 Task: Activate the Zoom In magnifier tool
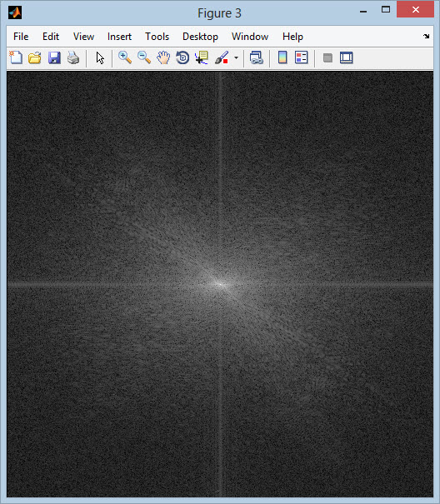pos(125,57)
